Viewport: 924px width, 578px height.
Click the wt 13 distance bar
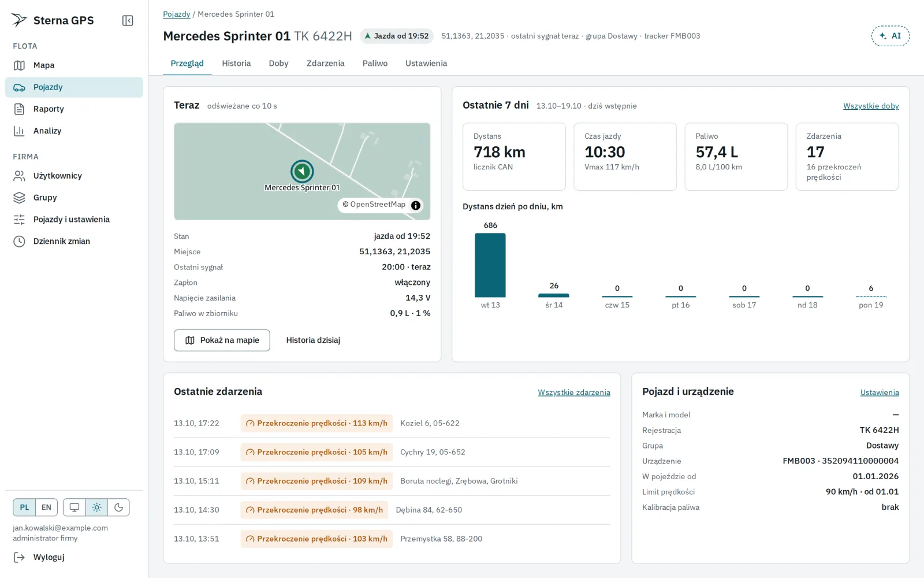click(490, 265)
